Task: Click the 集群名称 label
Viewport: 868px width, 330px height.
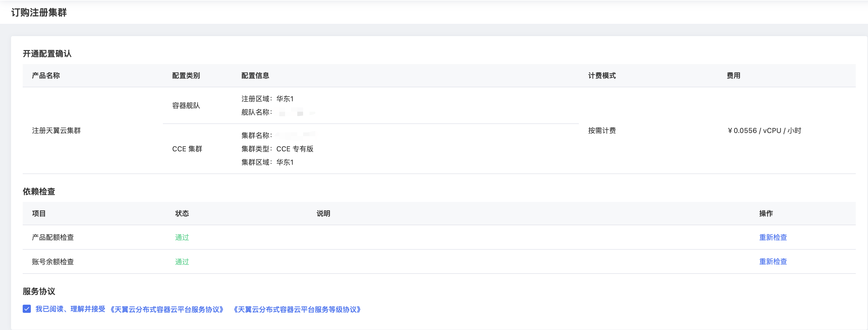Action: click(x=257, y=135)
